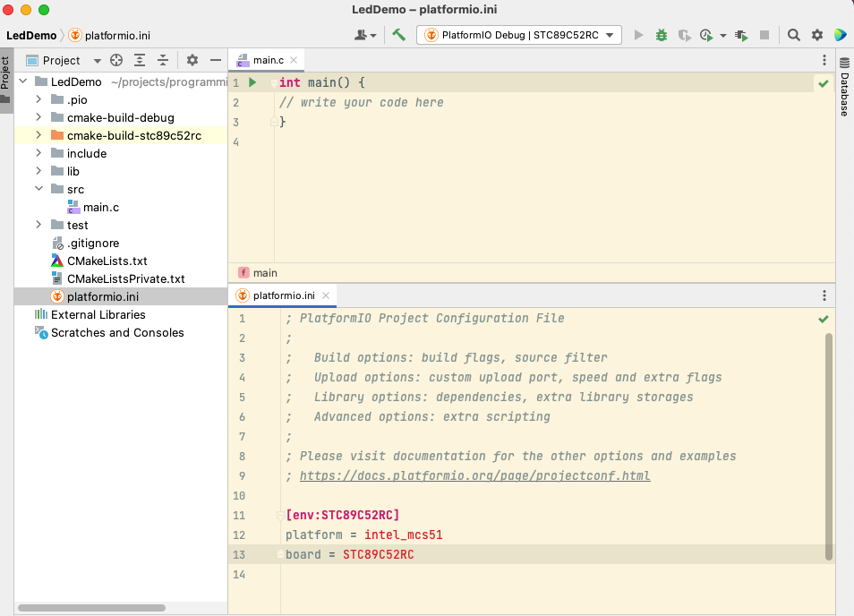
Task: Expand the cmake-build-debug folder
Action: coord(38,117)
